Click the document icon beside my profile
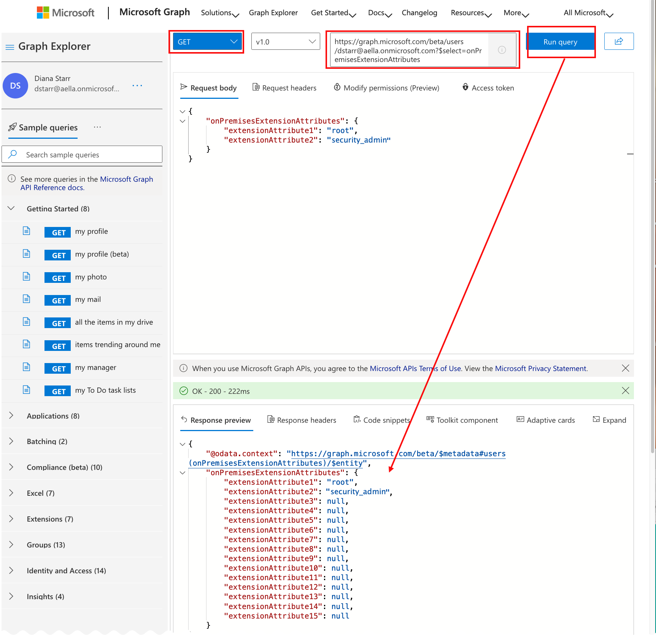 click(x=26, y=231)
